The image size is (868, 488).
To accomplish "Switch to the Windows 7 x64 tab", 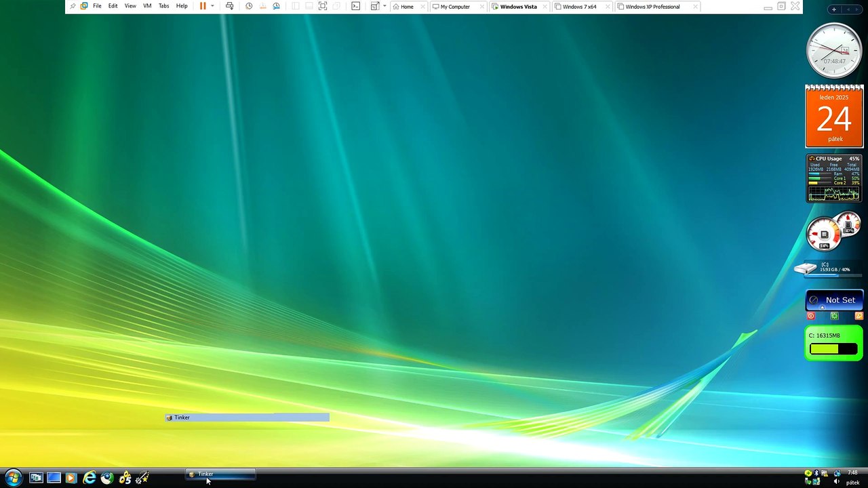I will pos(579,7).
